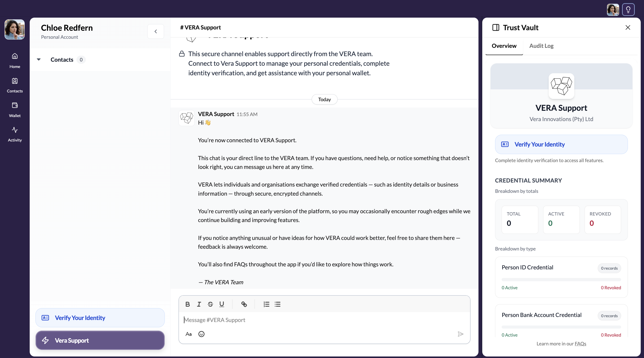Switch to the Audit Log tab
This screenshot has height=358, width=644.
541,46
